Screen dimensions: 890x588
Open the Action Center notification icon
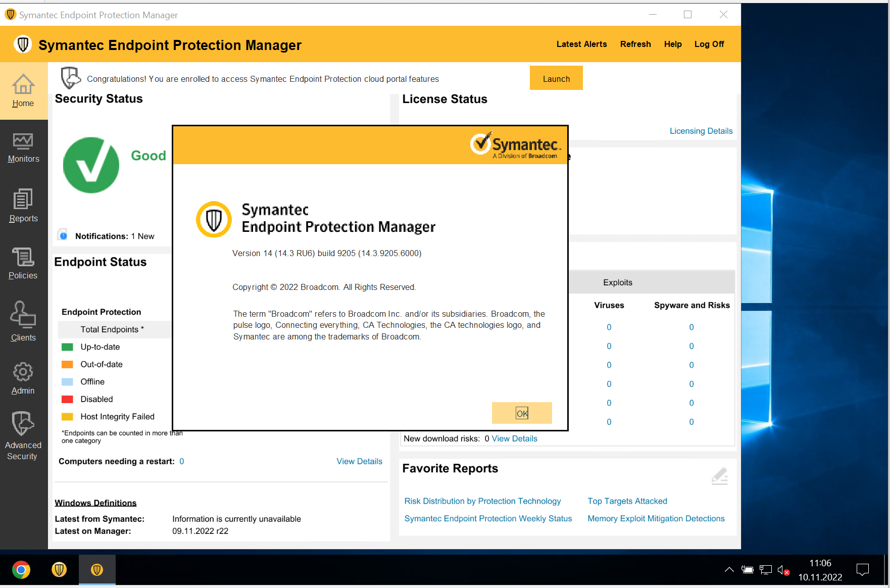click(863, 569)
